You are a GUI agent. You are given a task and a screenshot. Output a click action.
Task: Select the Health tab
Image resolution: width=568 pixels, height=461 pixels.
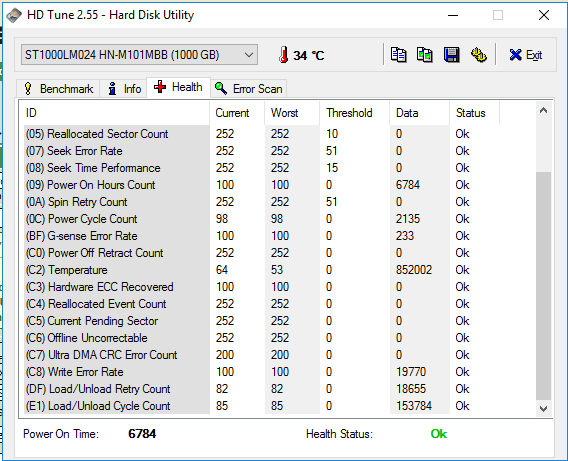click(x=178, y=87)
